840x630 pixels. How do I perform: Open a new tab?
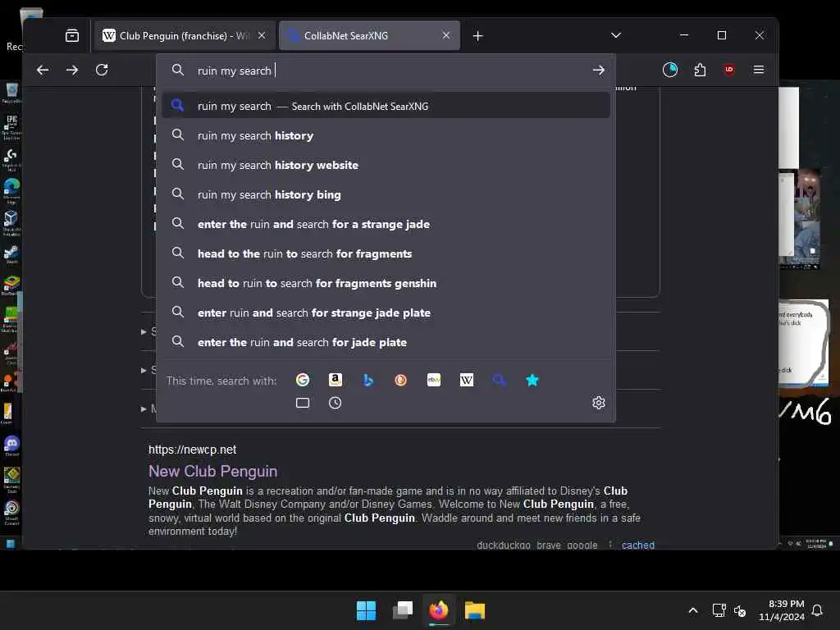pos(478,36)
